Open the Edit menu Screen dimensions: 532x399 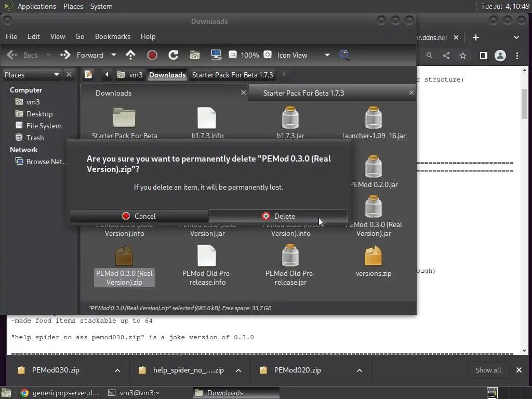(x=34, y=36)
